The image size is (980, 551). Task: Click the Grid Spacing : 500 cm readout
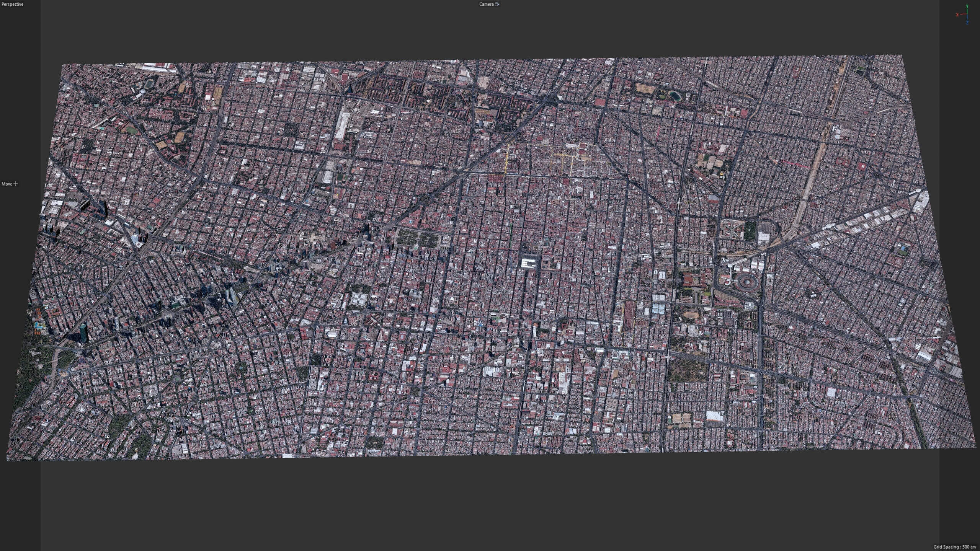[x=955, y=547]
